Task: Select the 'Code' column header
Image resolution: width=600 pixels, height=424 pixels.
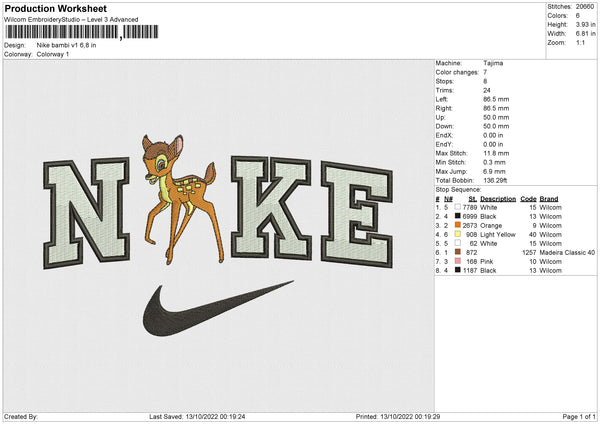Action: [528, 199]
